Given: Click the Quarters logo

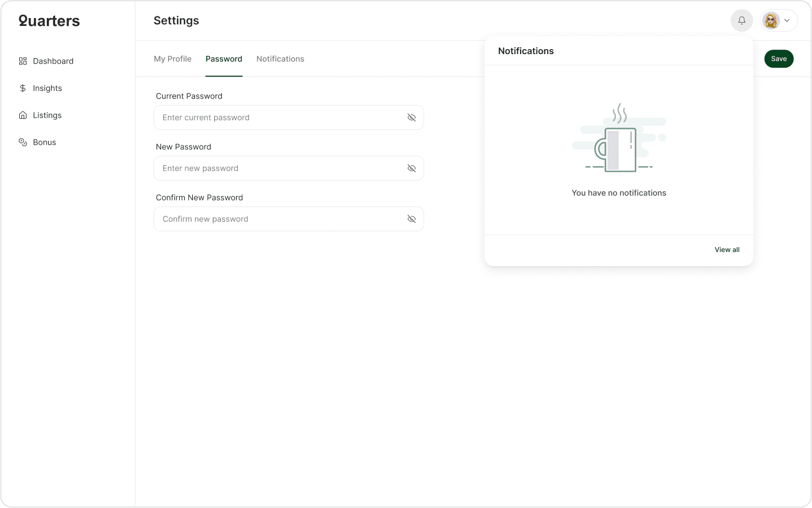Looking at the screenshot, I should pyautogui.click(x=49, y=21).
